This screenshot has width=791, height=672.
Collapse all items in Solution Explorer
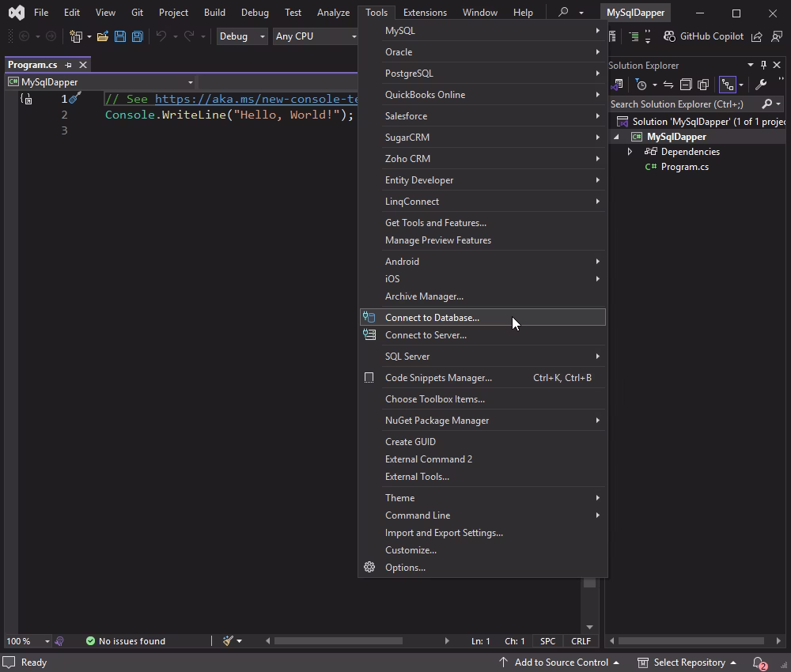[x=685, y=84]
